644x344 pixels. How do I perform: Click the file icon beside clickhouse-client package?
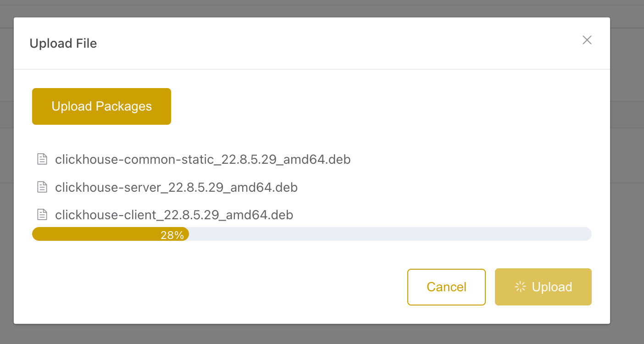(x=42, y=214)
